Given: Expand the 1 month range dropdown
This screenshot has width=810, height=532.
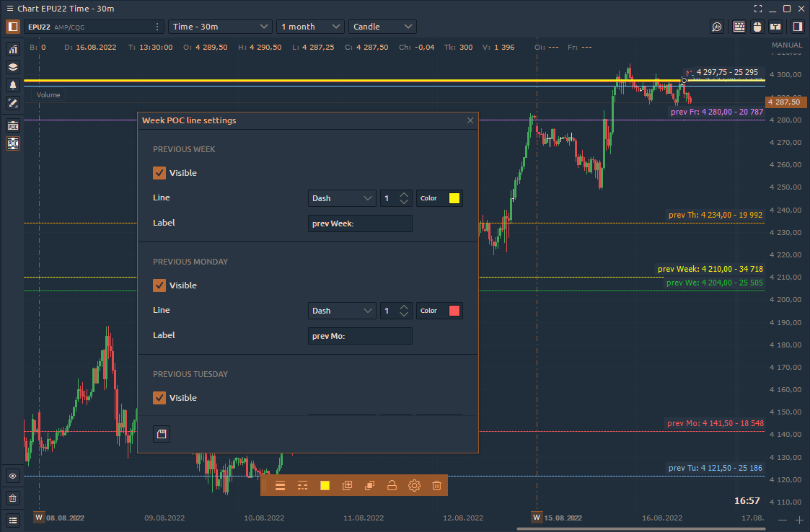Looking at the screenshot, I should [310, 27].
